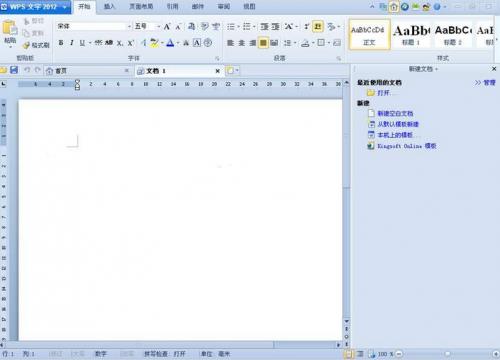Decrease font size with the smaller A icon
This screenshot has width=500, height=360.
(178, 27)
